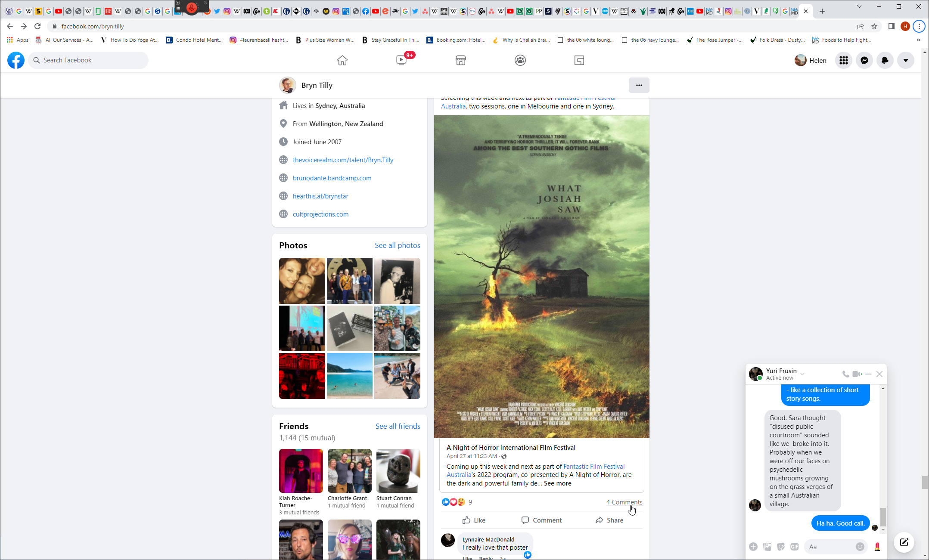Reload the page
The image size is (929, 560).
37,26
